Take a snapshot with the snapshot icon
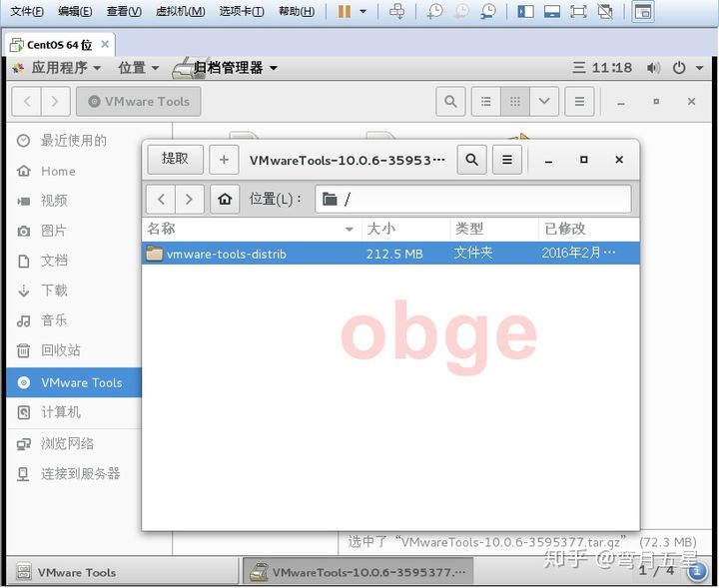This screenshot has height=588, width=719. point(434,11)
